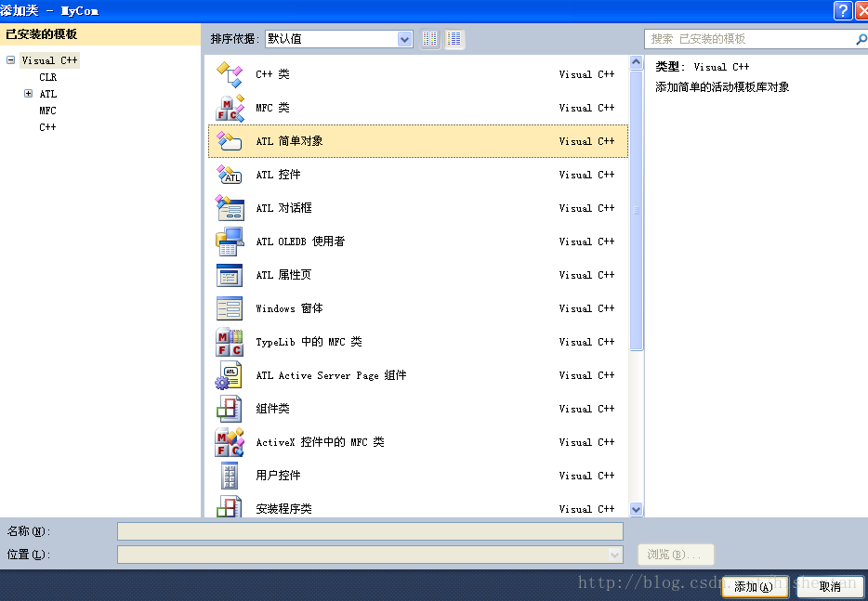The height and width of the screenshot is (601, 868).
Task: Expand the ATL tree node
Action: tap(28, 94)
